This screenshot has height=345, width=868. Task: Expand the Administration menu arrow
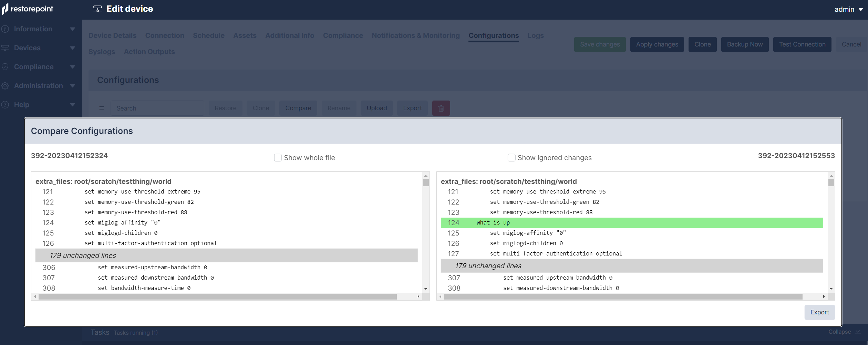pyautogui.click(x=72, y=86)
